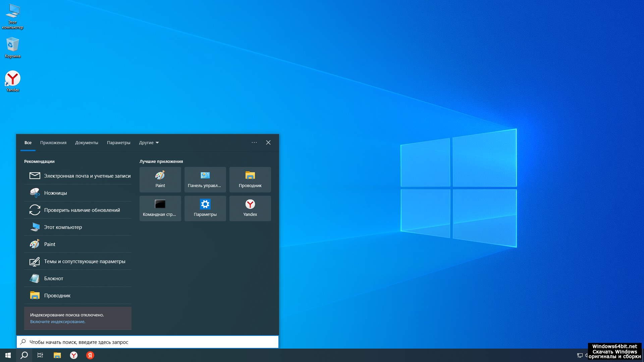This screenshot has width=644, height=362.
Task: Open Explorer tile in top apps
Action: (250, 179)
